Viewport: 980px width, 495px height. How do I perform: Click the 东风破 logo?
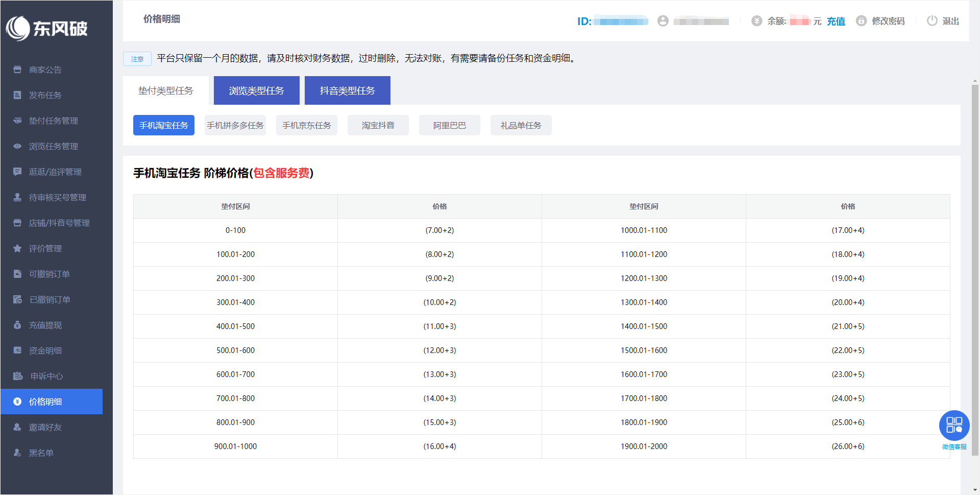(47, 28)
